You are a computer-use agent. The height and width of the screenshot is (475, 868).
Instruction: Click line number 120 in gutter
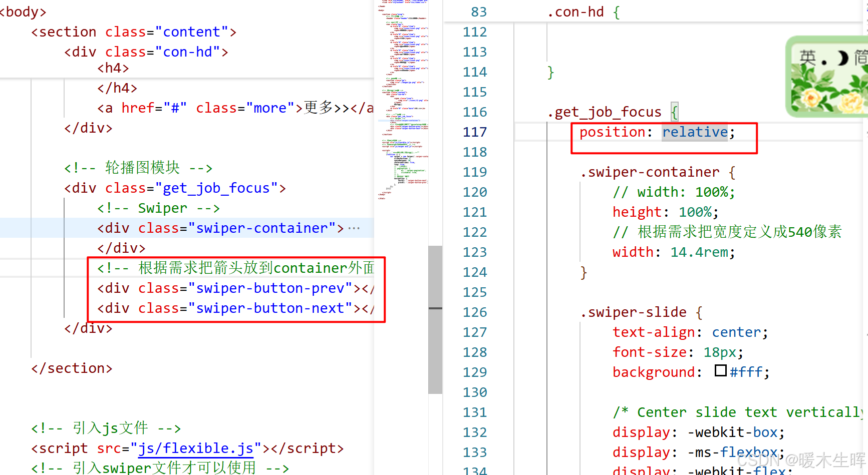coord(475,192)
